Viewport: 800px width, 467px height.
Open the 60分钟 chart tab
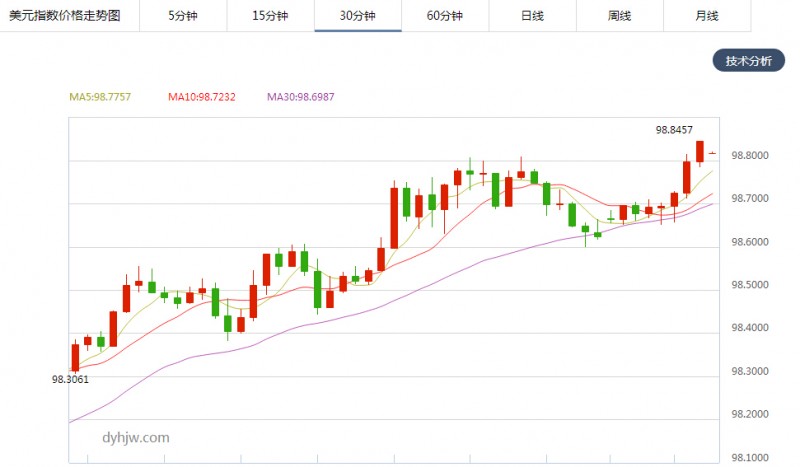point(445,16)
